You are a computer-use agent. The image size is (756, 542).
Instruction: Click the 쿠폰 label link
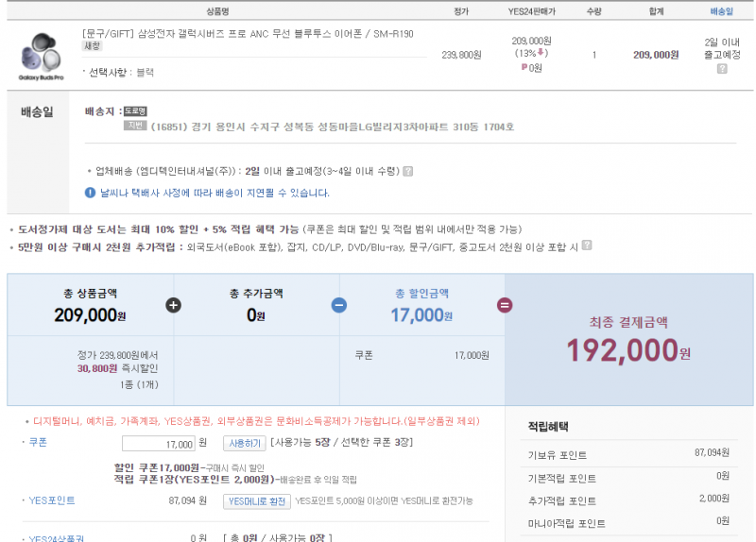click(x=38, y=442)
